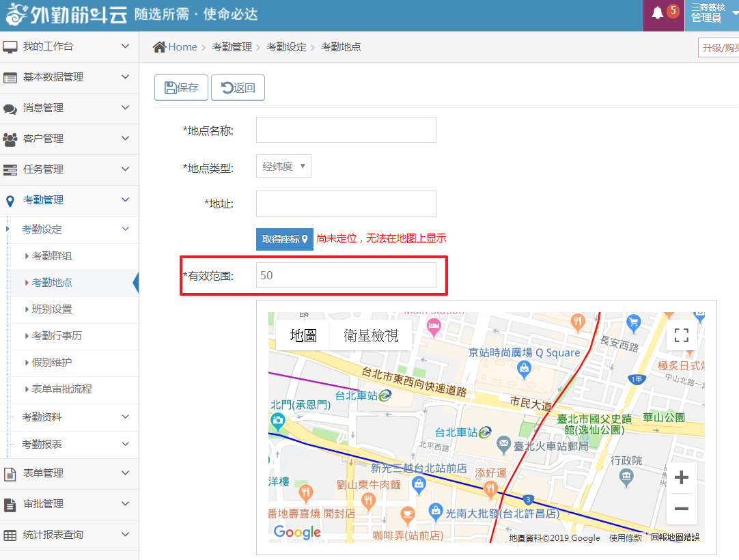Screen dimensions: 739x560
Task: Click the 客户管理 people icon
Action: pyautogui.click(x=10, y=139)
